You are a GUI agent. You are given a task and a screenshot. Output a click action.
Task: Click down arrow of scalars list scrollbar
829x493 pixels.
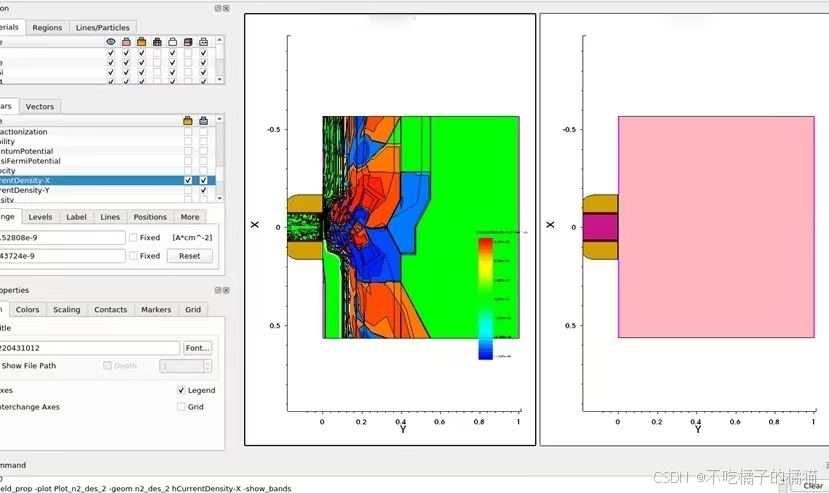point(219,198)
